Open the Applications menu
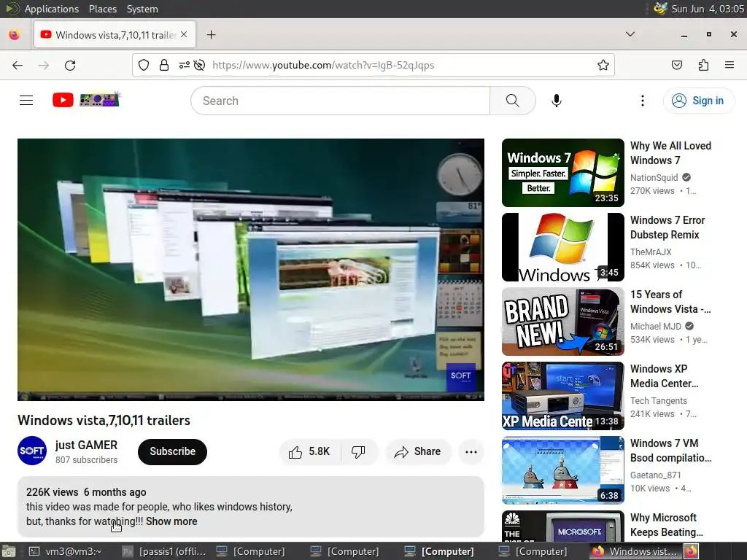This screenshot has height=560, width=747. point(52,9)
